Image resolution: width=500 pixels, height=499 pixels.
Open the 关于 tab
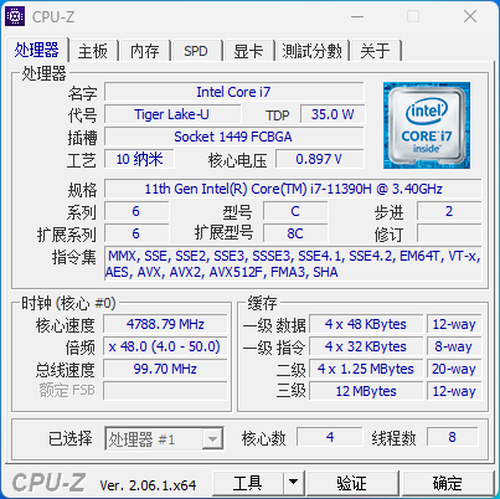pyautogui.click(x=375, y=51)
